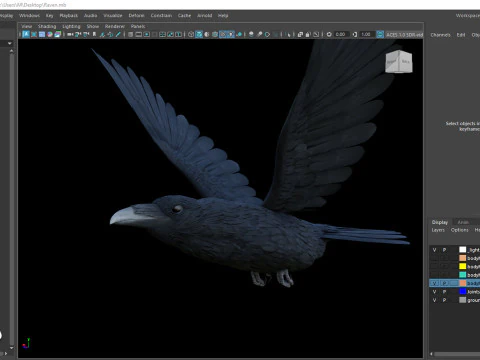Viewport: 480px width, 360px height.
Task: Click the gamma value field showing 1.00
Action: click(x=366, y=34)
